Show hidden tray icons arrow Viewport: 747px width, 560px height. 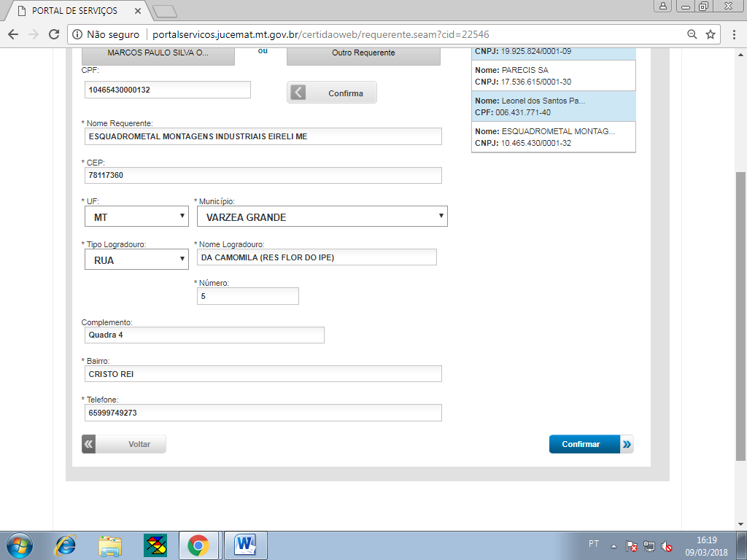click(614, 546)
